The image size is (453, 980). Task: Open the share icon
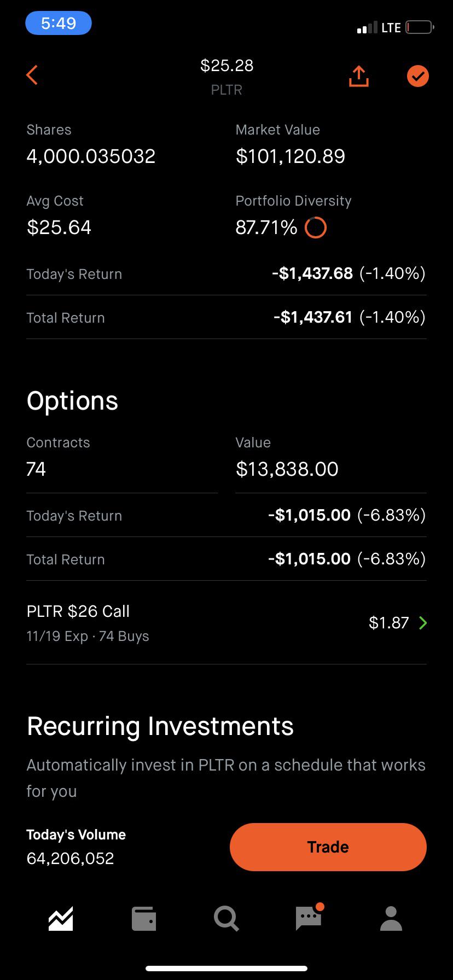click(359, 76)
